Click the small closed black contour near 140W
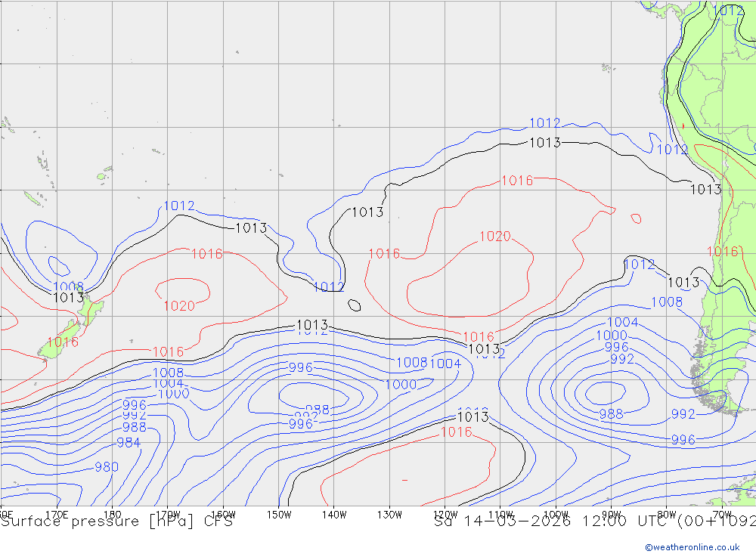This screenshot has height=554, width=756. pos(354,305)
